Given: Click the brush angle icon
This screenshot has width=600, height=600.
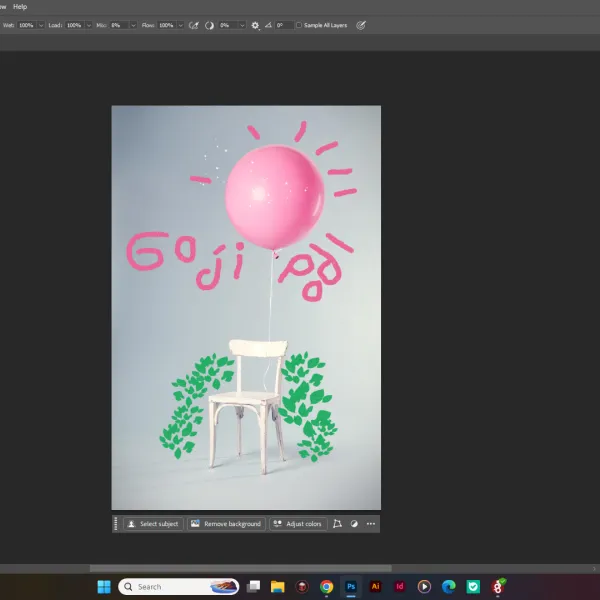Looking at the screenshot, I should [x=268, y=25].
